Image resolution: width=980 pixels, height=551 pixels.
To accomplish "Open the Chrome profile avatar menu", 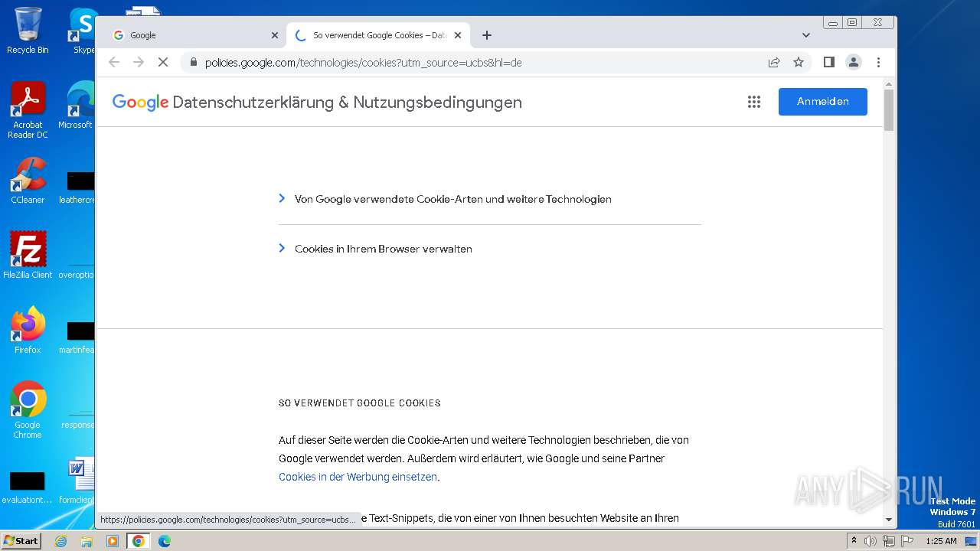I will click(x=854, y=62).
